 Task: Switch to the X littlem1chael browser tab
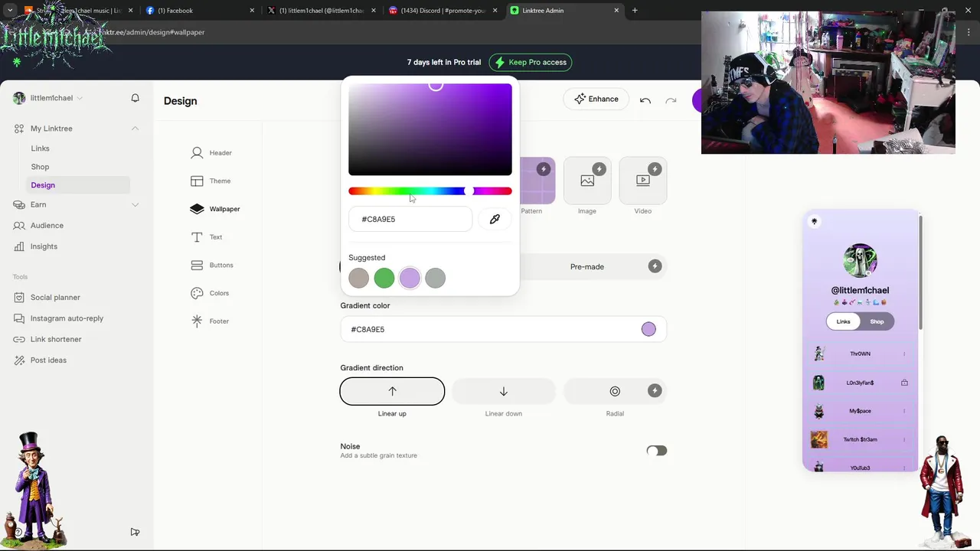pyautogui.click(x=322, y=11)
